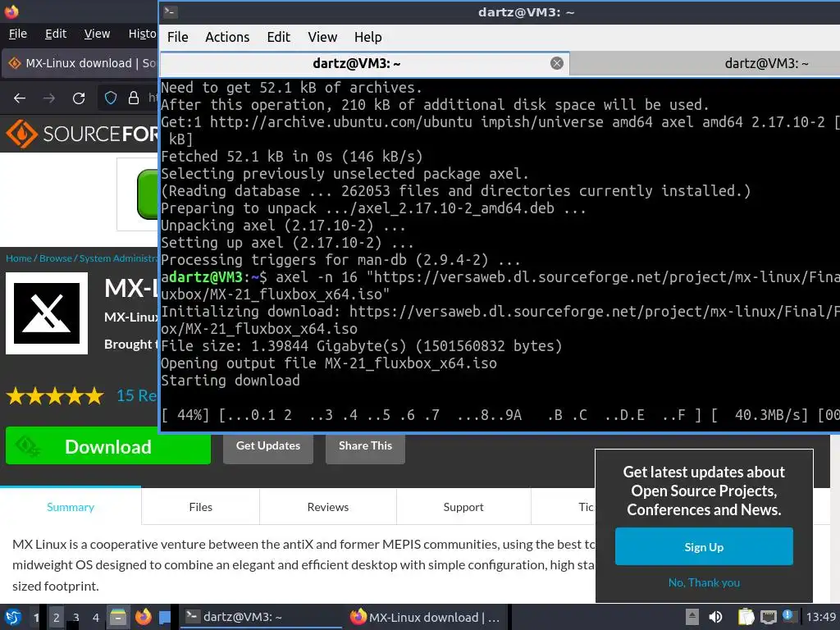Select the Reviews tab

(x=328, y=507)
